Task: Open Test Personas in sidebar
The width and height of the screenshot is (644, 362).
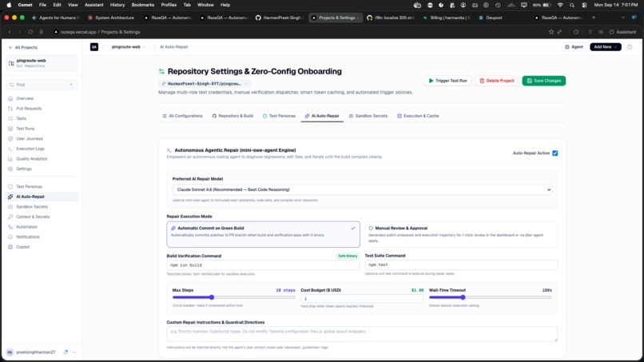Action: point(29,186)
